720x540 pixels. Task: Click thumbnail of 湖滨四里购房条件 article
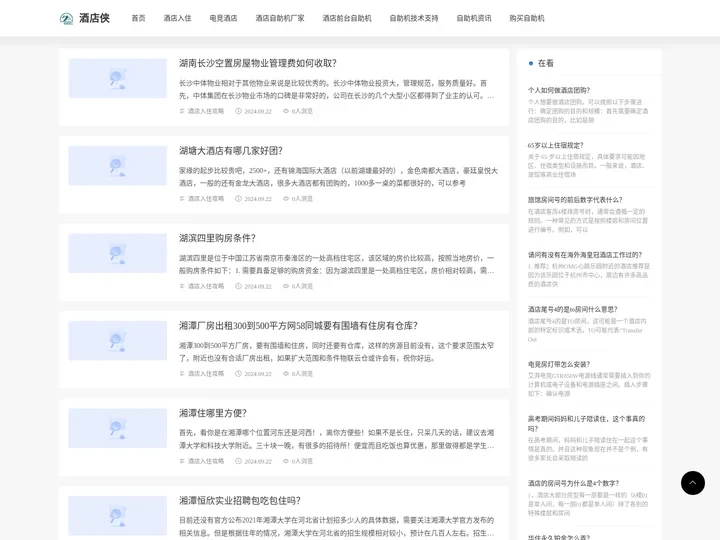point(118,253)
